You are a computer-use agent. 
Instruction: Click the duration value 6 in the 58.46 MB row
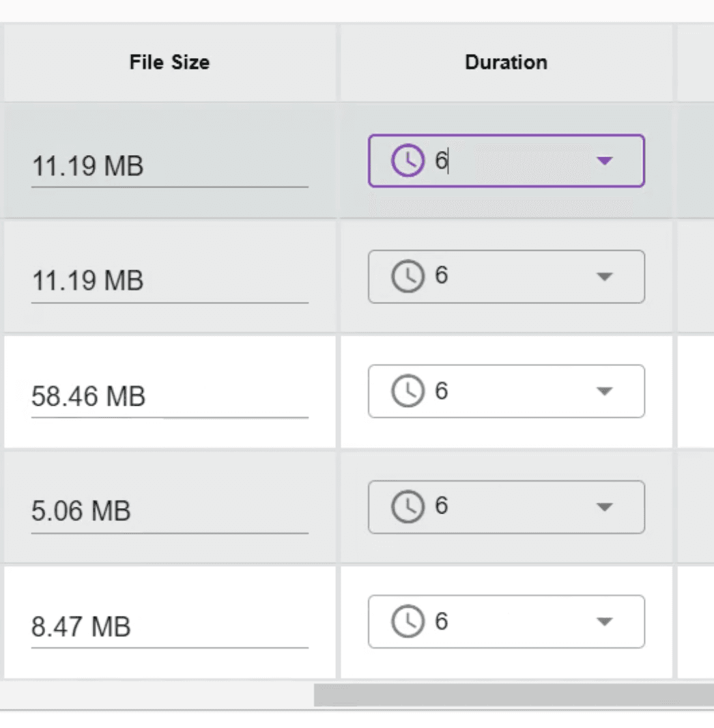point(441,391)
